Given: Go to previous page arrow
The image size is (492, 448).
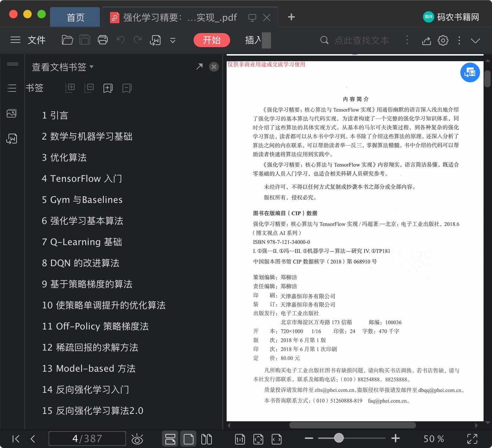Looking at the screenshot, I should click(33, 439).
